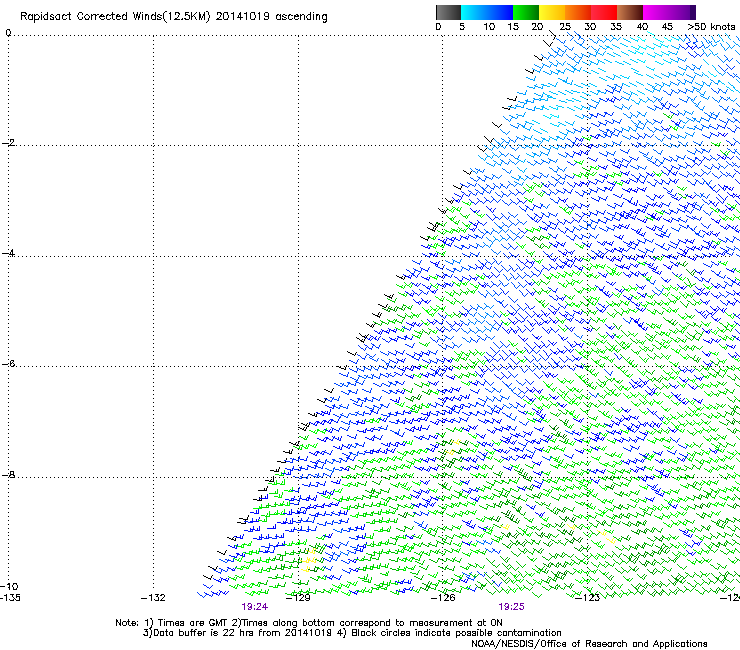Viewport: 740px width, 650px height.
Task: Click the '>50 knots' legend label
Action: click(711, 27)
